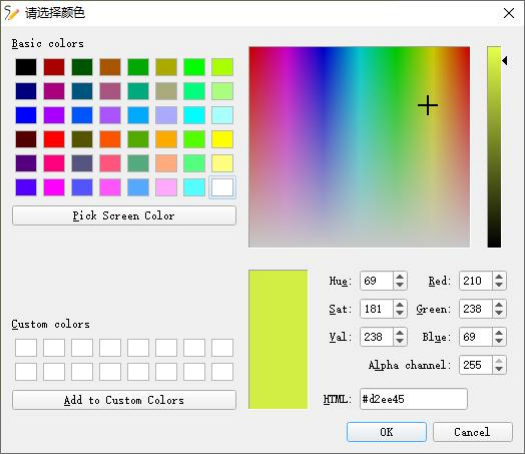
Task: Select the pure red basic color swatch
Action: 54,139
